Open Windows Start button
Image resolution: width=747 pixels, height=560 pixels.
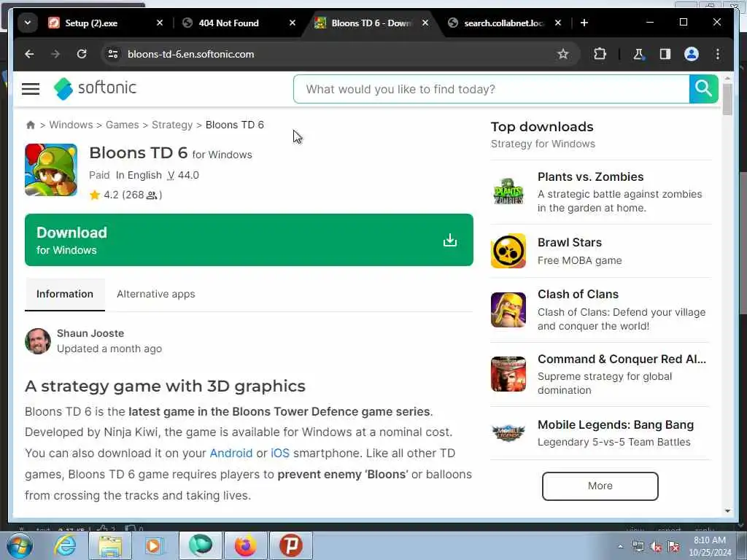20,545
